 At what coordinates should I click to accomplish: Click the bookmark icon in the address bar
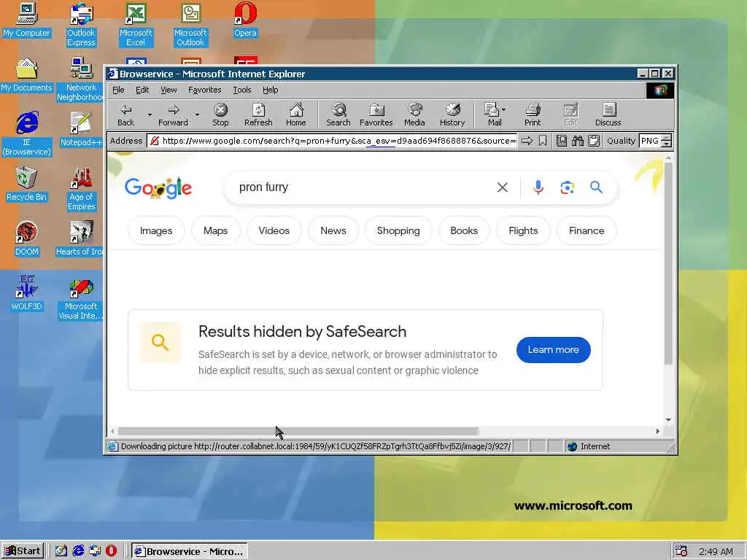(x=543, y=141)
